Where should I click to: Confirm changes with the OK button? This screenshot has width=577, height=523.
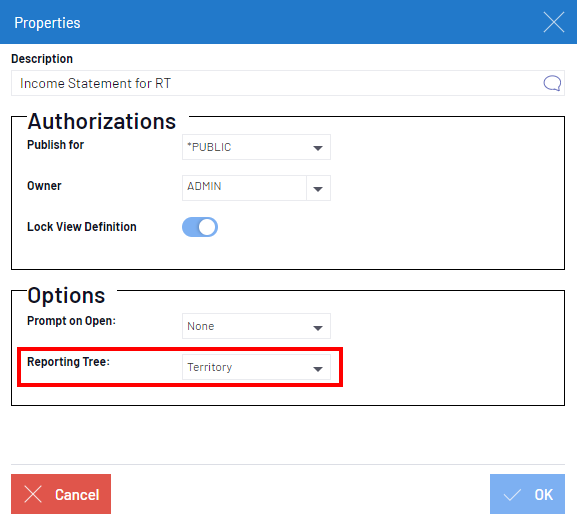(527, 494)
